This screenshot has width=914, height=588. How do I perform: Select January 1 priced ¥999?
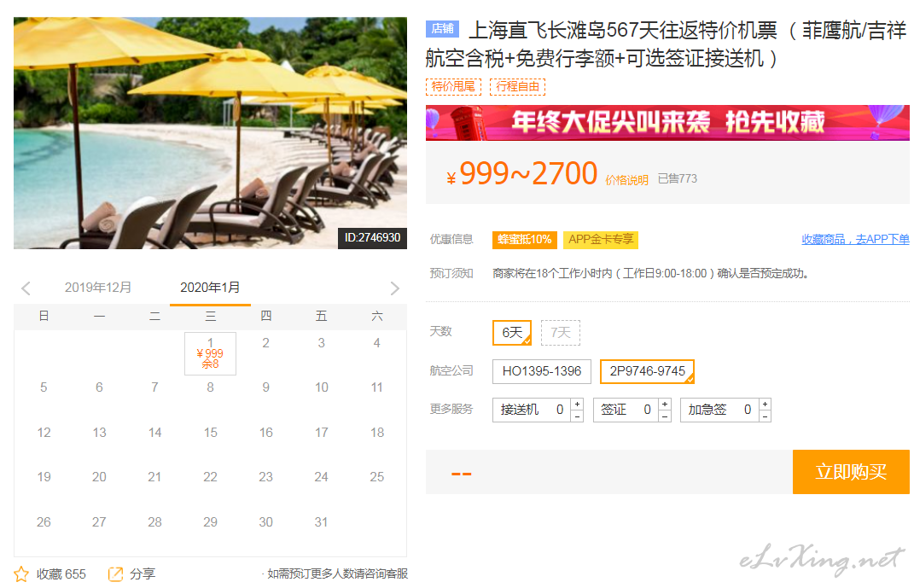[211, 353]
